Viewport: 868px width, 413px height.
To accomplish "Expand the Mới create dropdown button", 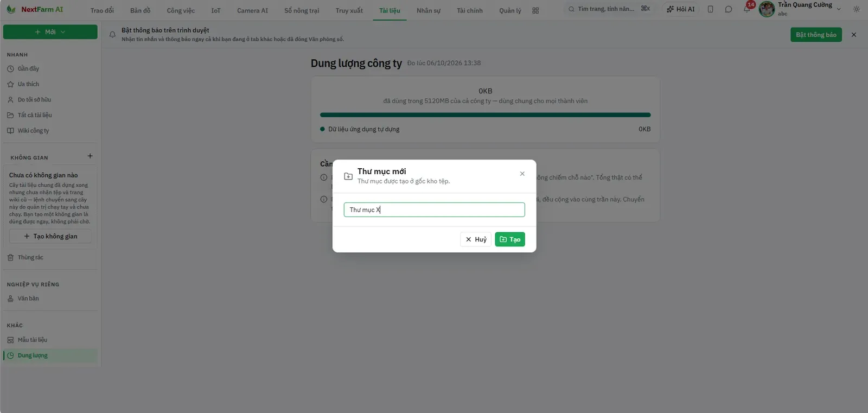I will 50,32.
